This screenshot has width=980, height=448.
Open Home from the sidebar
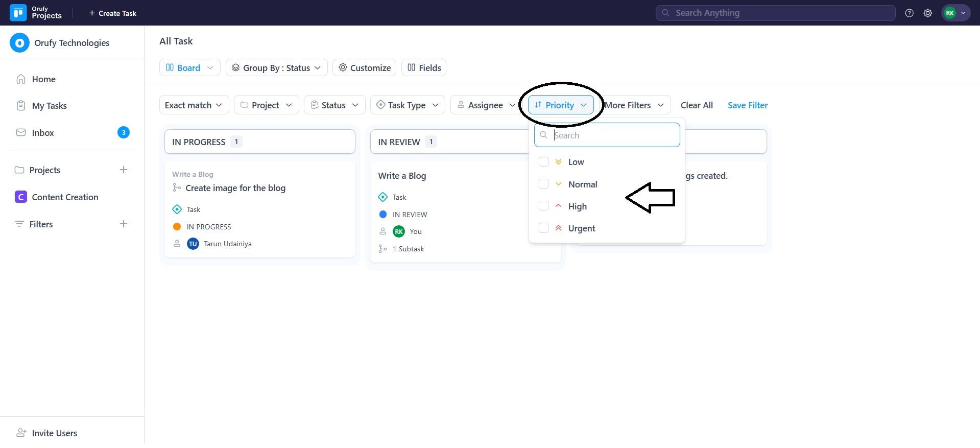click(43, 79)
